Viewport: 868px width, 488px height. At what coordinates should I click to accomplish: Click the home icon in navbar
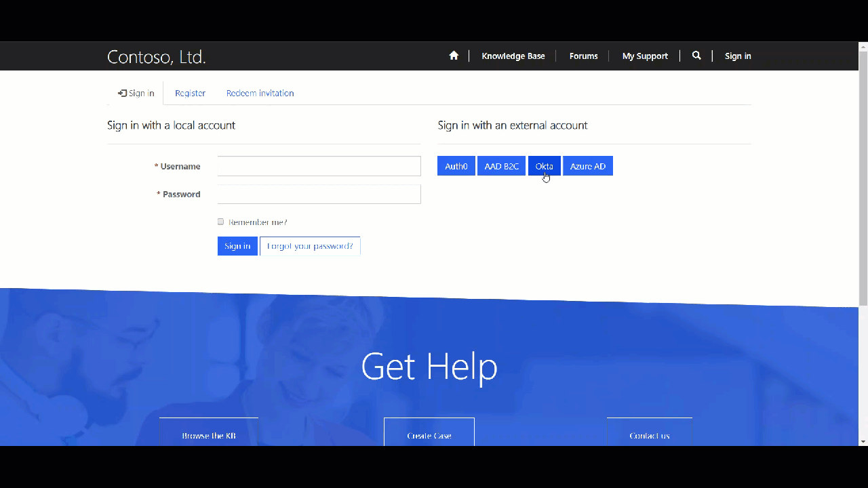pyautogui.click(x=454, y=56)
